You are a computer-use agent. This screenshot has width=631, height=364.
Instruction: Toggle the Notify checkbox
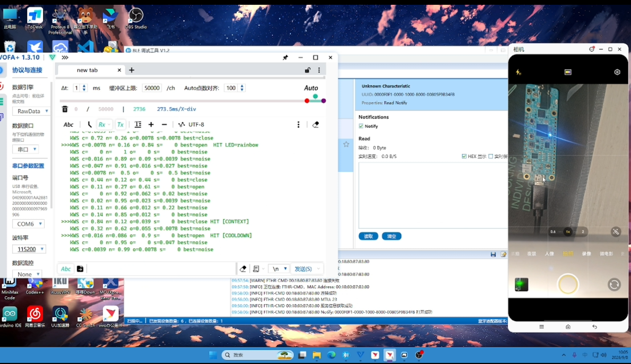[x=361, y=126]
